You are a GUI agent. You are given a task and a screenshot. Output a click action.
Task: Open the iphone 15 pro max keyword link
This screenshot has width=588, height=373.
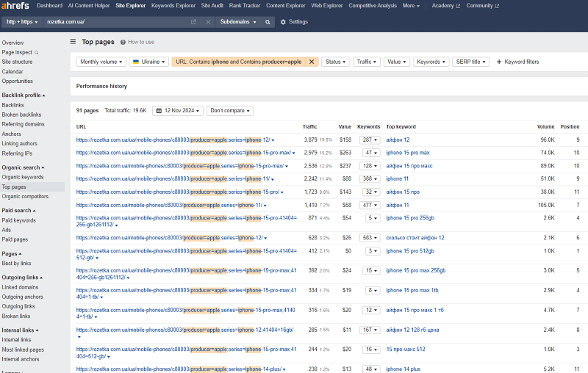coord(408,153)
